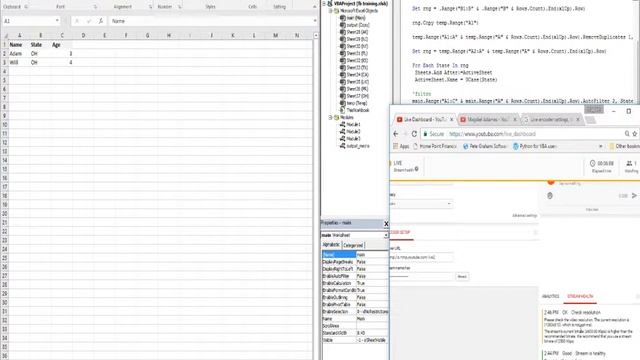Collapse the VBAProject root node

[x=324, y=3]
